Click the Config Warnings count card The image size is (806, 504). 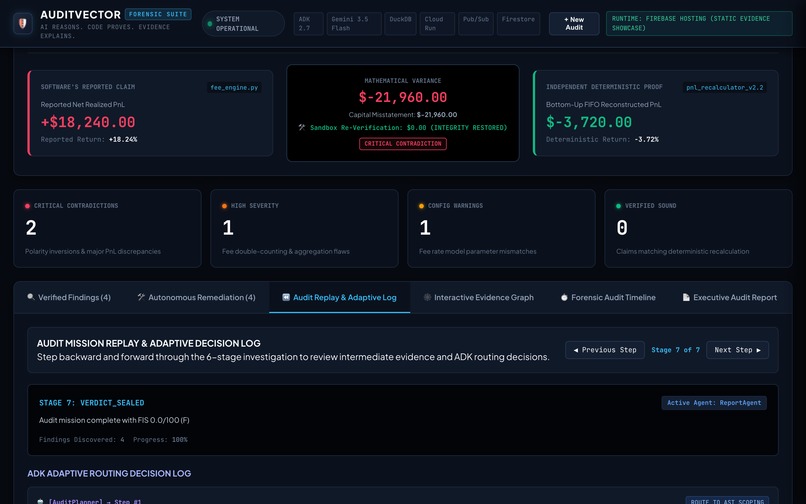(x=501, y=228)
